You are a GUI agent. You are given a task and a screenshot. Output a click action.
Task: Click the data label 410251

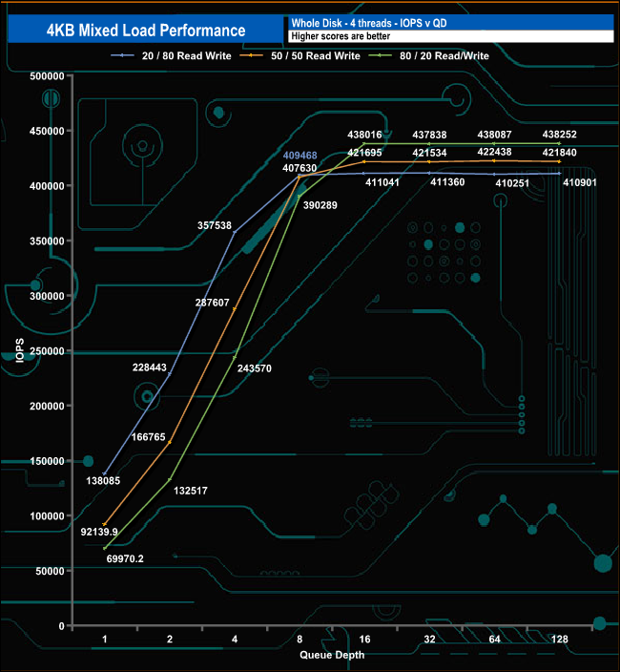[x=512, y=183]
